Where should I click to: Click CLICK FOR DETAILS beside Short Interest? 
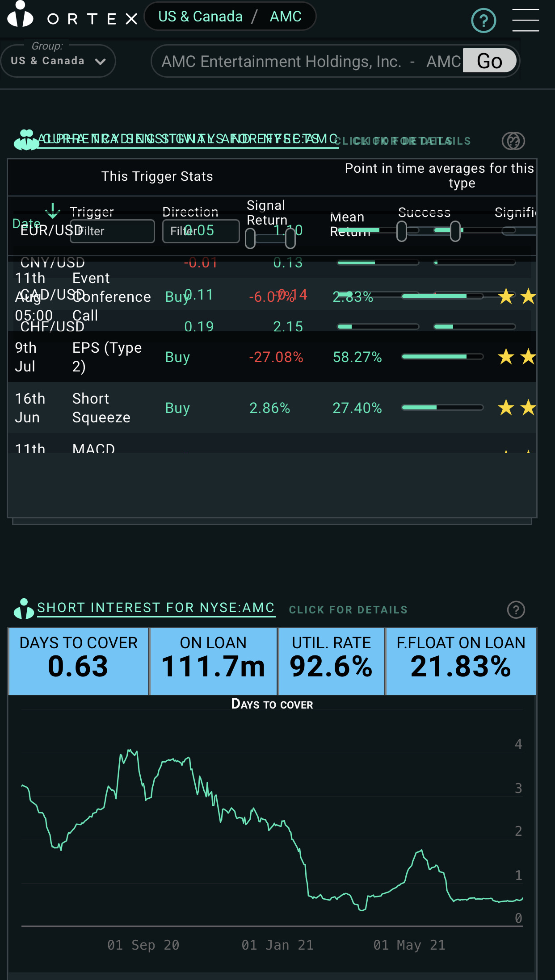(x=348, y=610)
